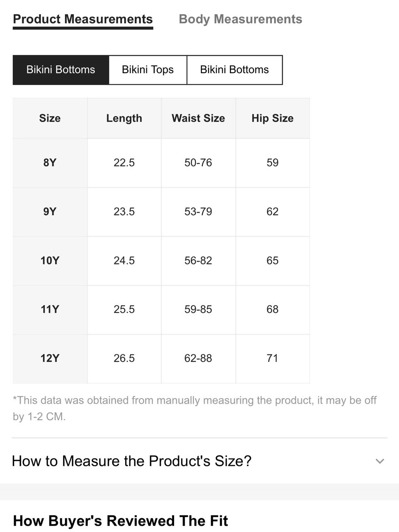Click the Size column header

click(x=50, y=118)
